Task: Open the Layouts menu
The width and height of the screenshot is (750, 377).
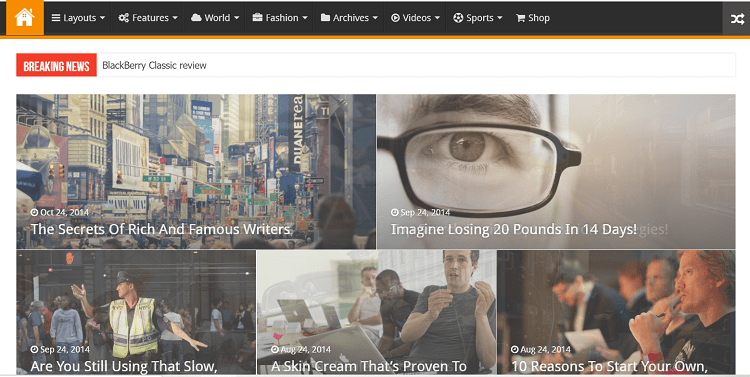Action: point(78,18)
